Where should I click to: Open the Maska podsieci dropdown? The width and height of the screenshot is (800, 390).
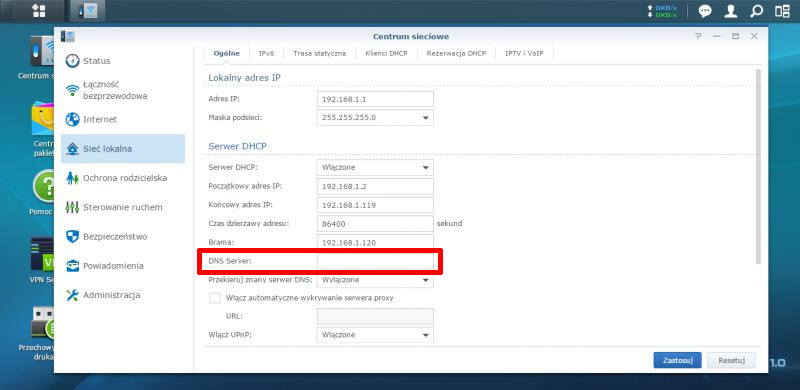pyautogui.click(x=375, y=117)
